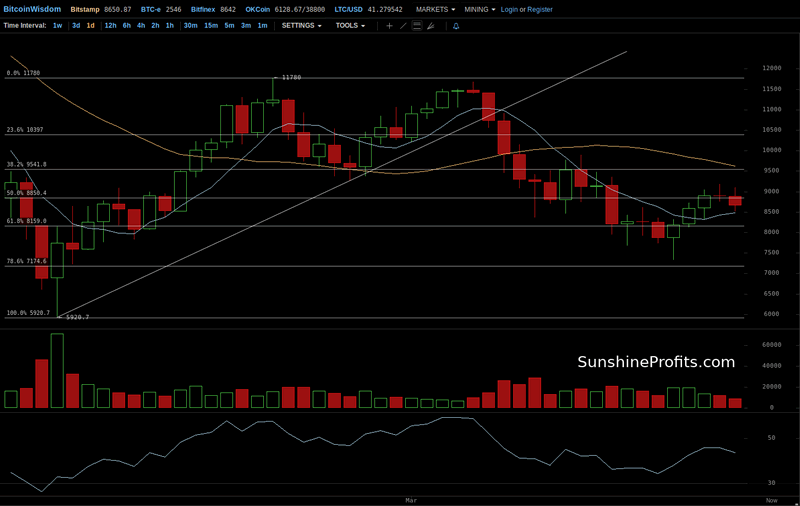Expand the MINING menu

pos(479,9)
